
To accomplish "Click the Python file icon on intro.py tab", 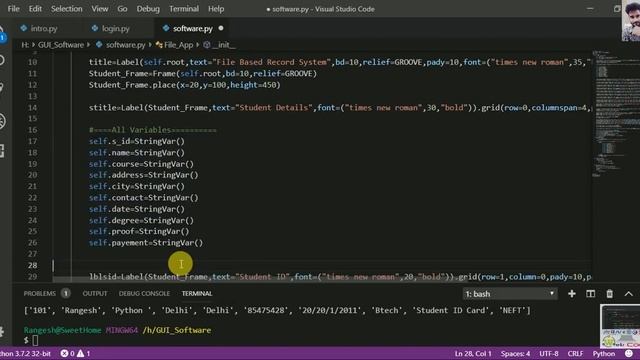I will [x=24, y=28].
